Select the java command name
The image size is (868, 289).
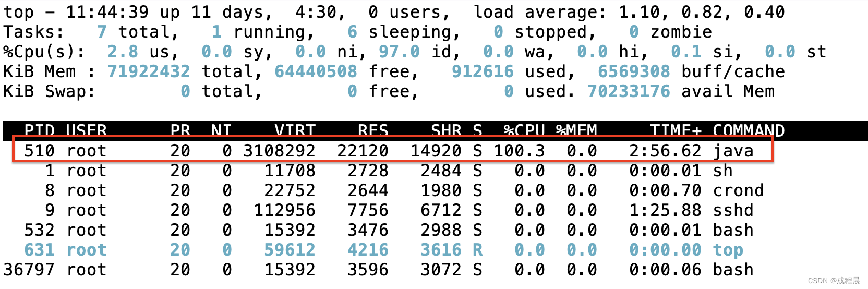(733, 151)
